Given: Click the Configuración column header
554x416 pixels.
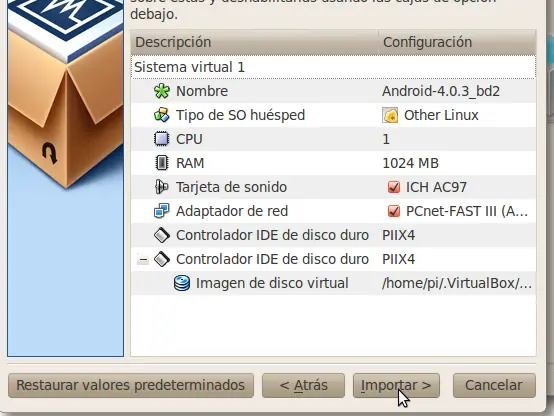Looking at the screenshot, I should [x=457, y=42].
